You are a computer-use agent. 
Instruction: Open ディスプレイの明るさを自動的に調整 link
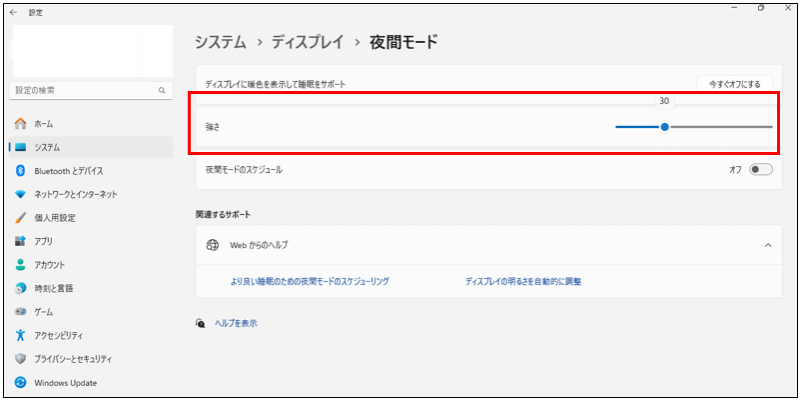tap(523, 281)
